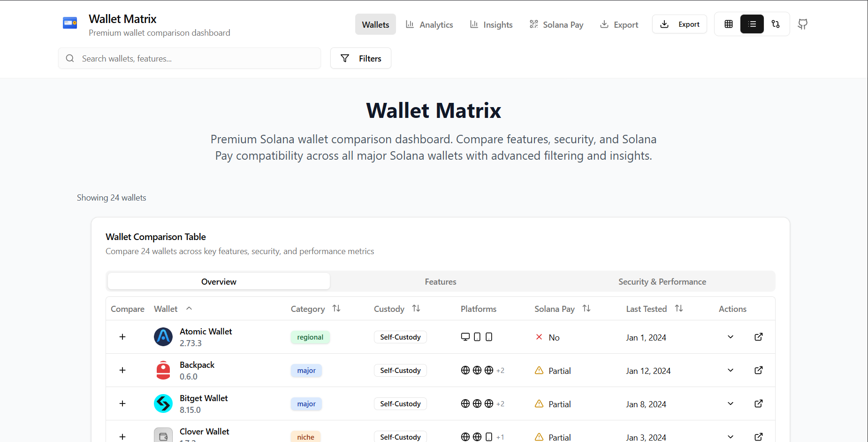Screen dimensions: 868x442
Task: Switch to grid view layout
Action: click(x=728, y=24)
